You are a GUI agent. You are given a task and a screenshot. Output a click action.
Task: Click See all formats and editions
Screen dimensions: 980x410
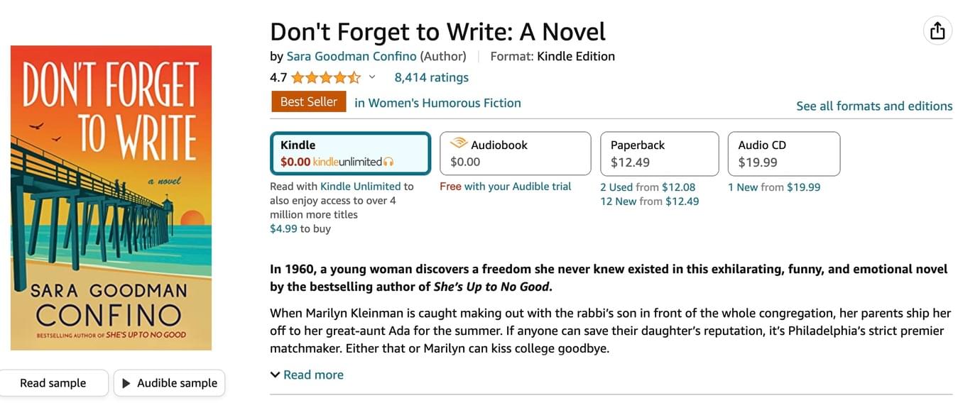coord(874,106)
